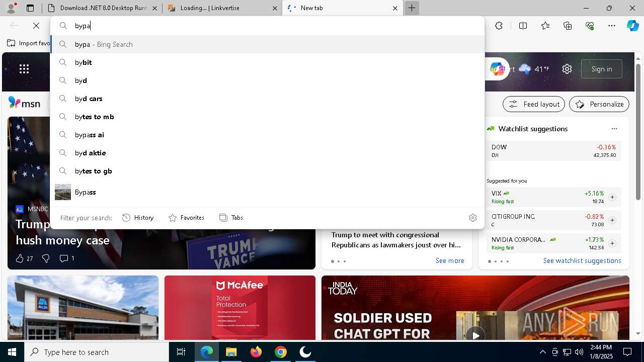Open Watchlist suggestions more options

click(x=614, y=129)
